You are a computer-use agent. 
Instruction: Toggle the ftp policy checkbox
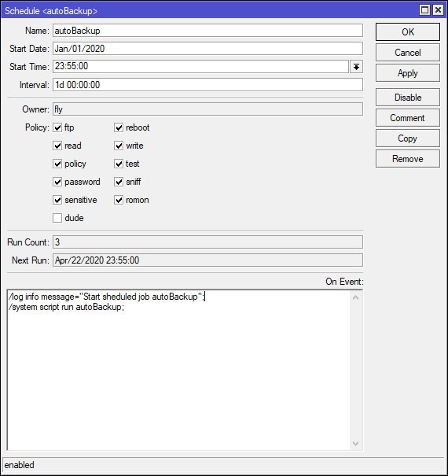57,127
